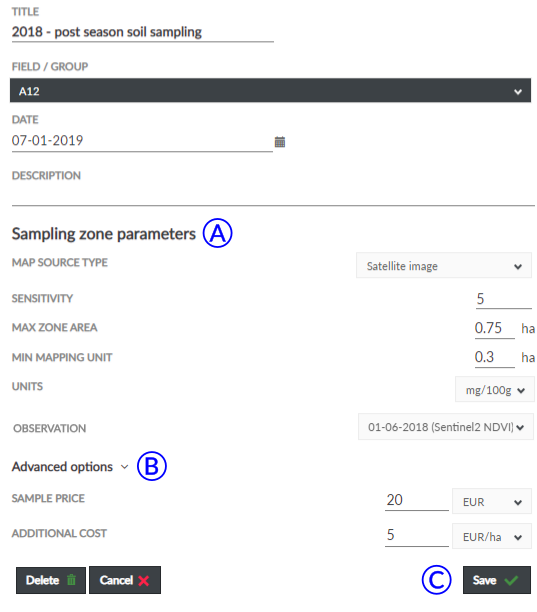Viewport: 537px width, 612px height.
Task: Open the EUR/ha additional cost dropdown
Action: click(492, 536)
